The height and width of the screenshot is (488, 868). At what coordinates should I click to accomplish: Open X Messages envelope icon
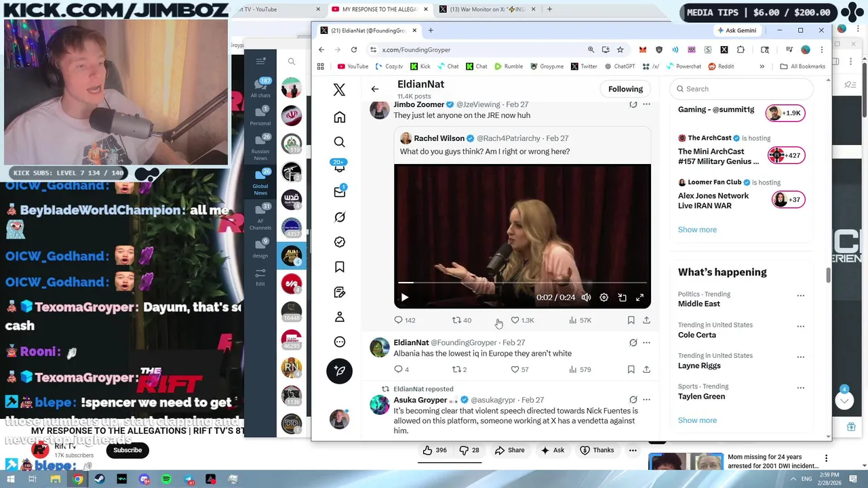pos(340,192)
